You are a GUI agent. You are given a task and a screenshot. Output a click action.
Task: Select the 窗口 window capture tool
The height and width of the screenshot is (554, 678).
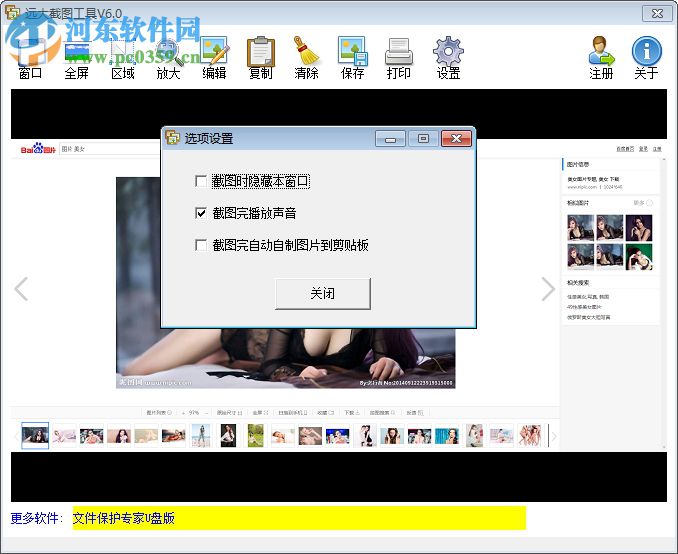(x=30, y=58)
